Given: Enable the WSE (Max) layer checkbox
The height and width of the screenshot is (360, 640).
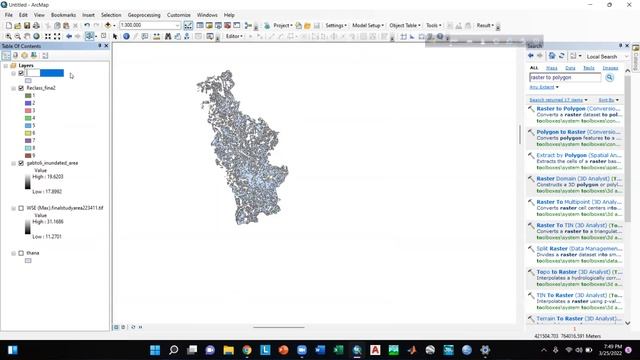Looking at the screenshot, I should (21, 208).
